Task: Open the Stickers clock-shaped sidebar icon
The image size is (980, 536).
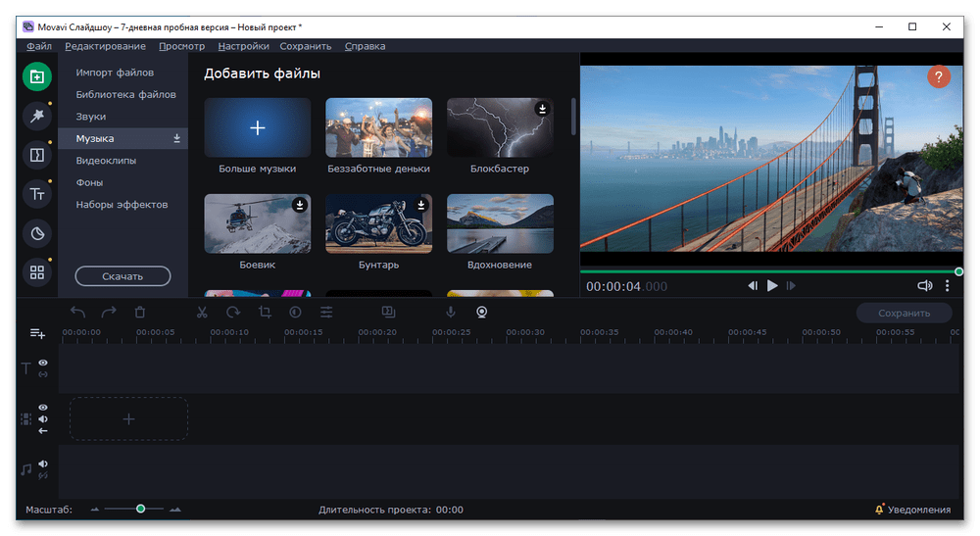Action: point(37,233)
